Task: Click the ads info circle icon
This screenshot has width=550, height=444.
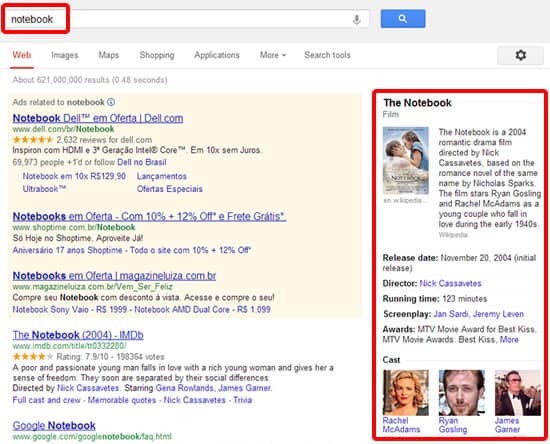Action: coord(111,102)
